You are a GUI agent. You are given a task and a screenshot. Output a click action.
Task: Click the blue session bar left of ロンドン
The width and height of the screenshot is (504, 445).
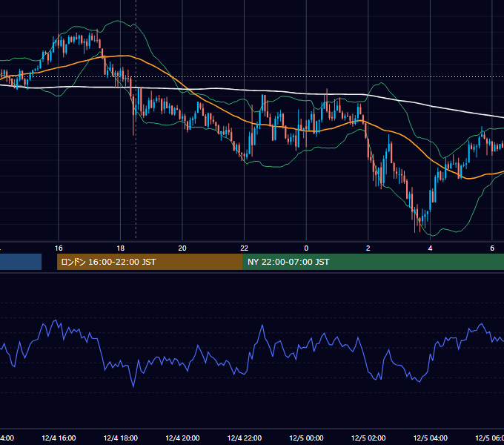(21, 262)
